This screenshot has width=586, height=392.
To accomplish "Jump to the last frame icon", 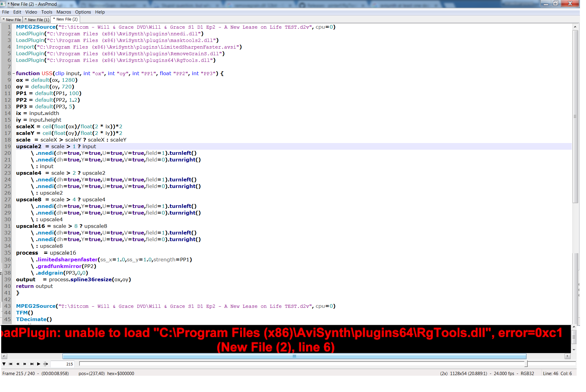I will point(32,364).
